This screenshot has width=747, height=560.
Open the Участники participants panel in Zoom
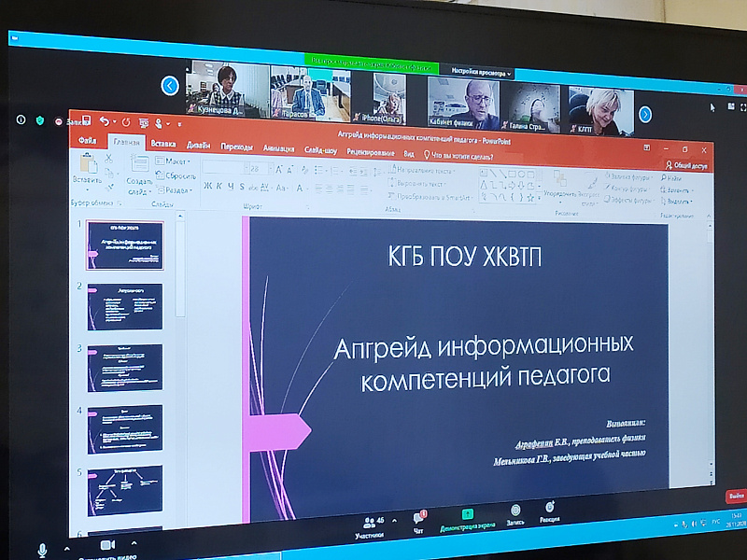(x=372, y=527)
